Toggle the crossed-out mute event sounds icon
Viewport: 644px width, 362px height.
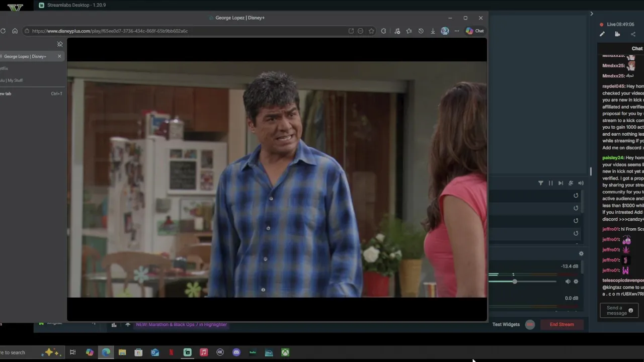pyautogui.click(x=571, y=183)
